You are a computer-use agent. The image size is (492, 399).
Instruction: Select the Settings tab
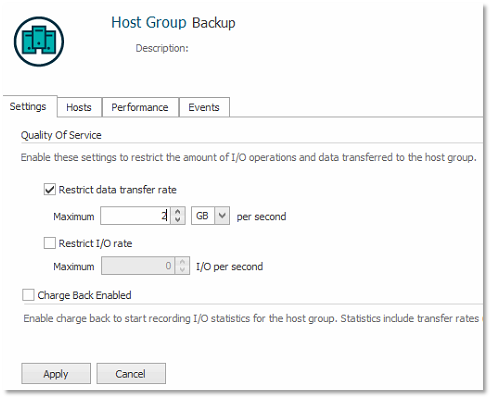click(x=30, y=106)
